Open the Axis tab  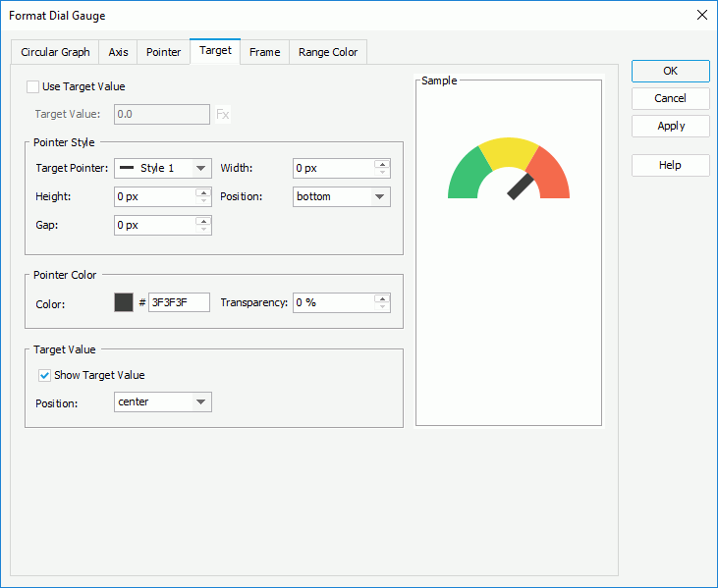[118, 52]
